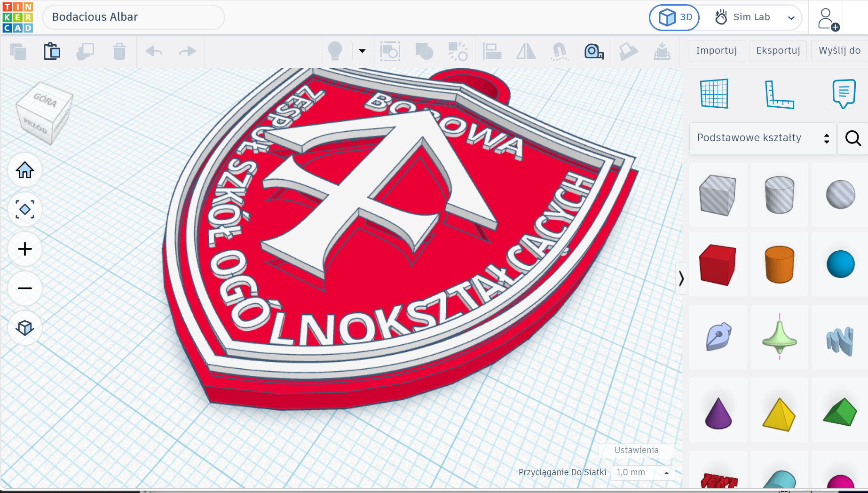Open the Align tool

coord(492,51)
